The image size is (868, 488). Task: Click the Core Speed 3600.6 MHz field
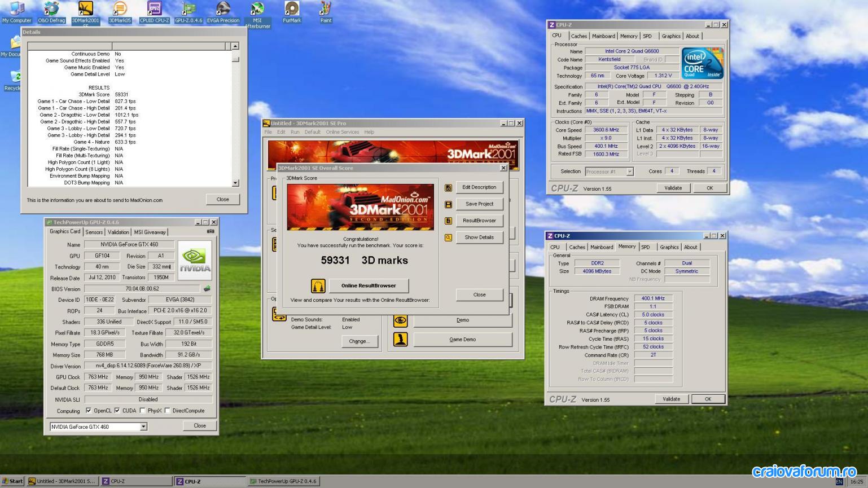coord(606,130)
